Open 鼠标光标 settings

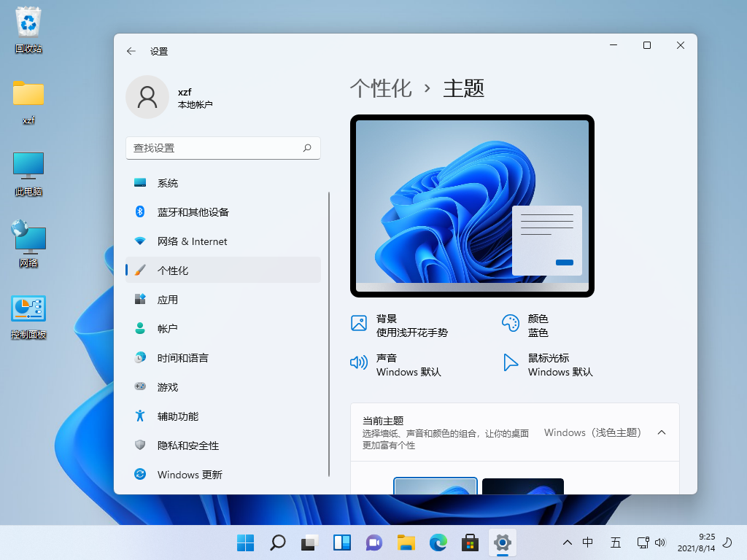tap(548, 365)
